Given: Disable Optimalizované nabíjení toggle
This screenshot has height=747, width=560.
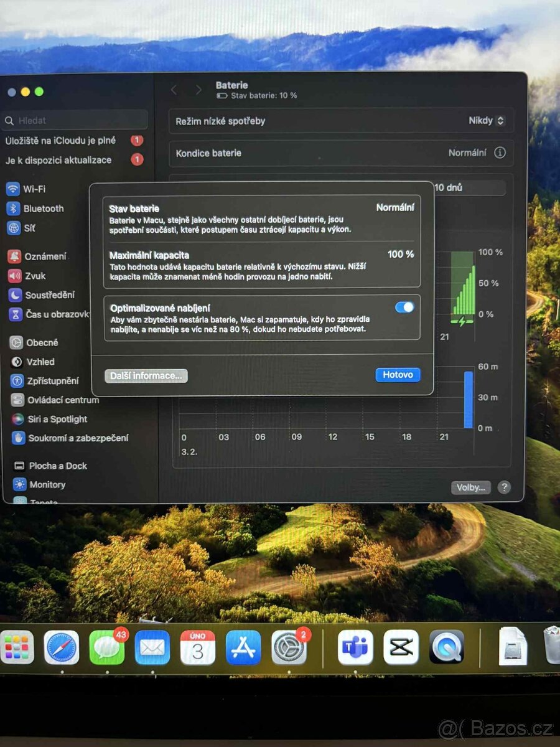Looking at the screenshot, I should (x=405, y=307).
